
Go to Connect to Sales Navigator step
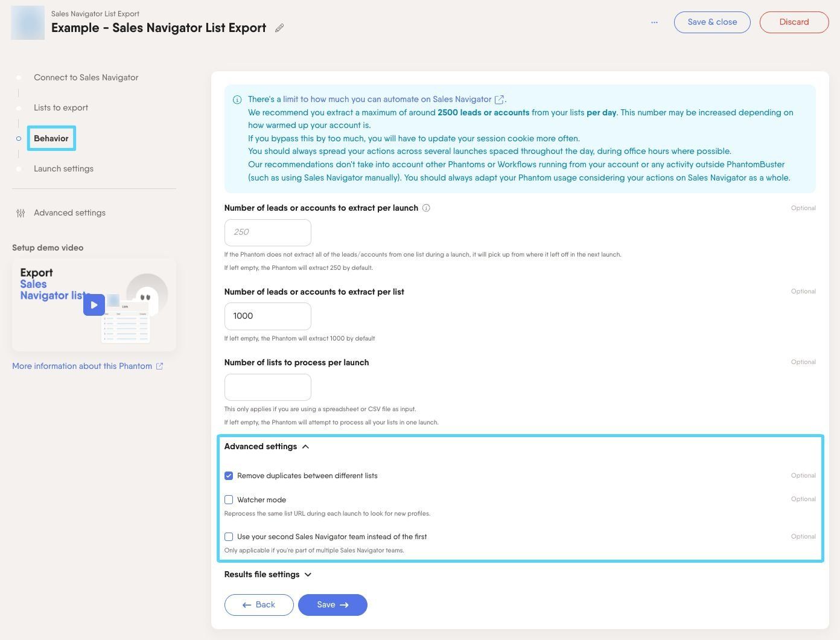tap(86, 77)
